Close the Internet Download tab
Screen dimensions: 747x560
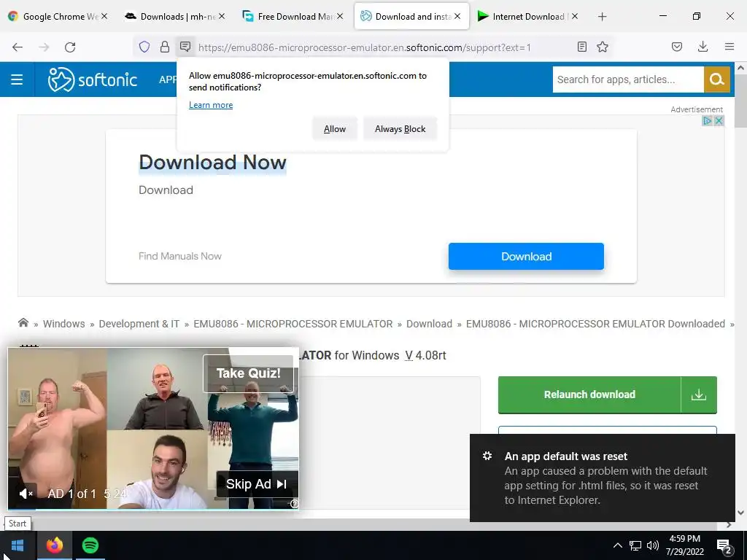[575, 16]
